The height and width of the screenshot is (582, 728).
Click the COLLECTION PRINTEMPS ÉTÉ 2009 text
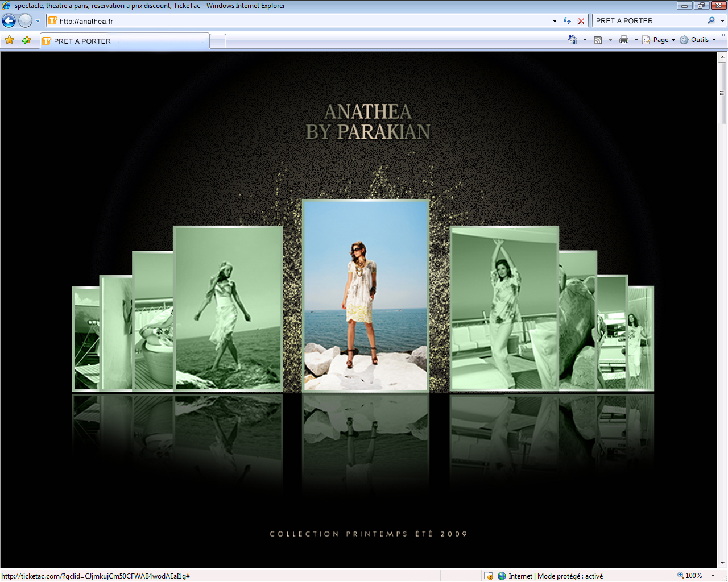point(369,534)
